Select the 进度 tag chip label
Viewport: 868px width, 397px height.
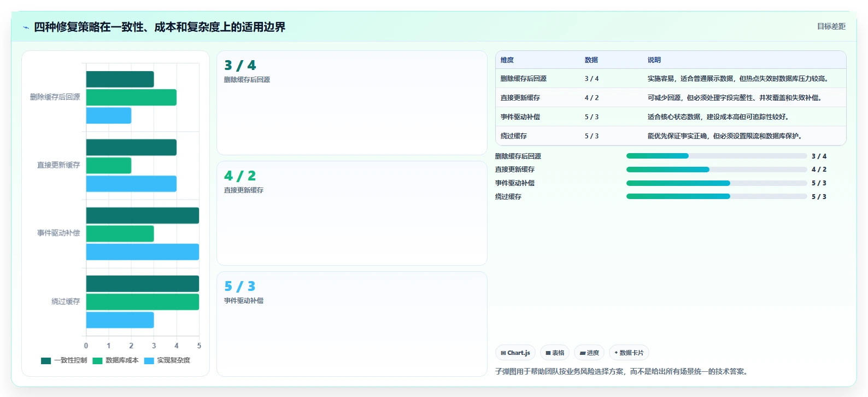click(x=593, y=353)
